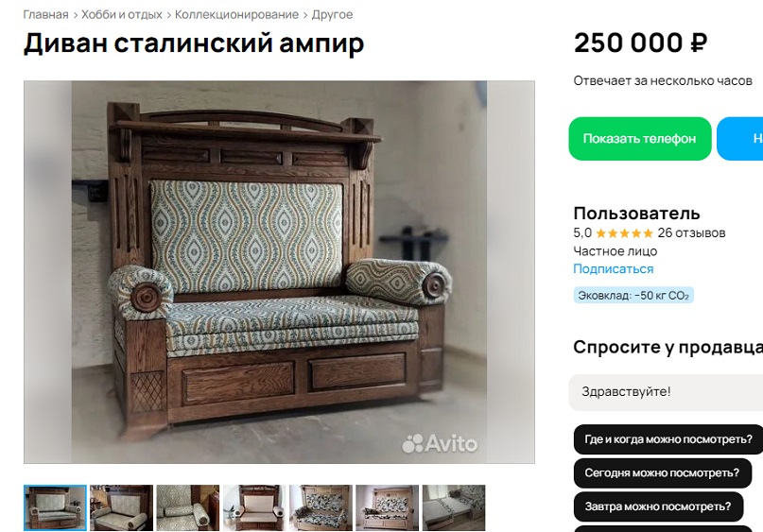Choose Где и когда можно посмотреть? prompt

point(668,439)
